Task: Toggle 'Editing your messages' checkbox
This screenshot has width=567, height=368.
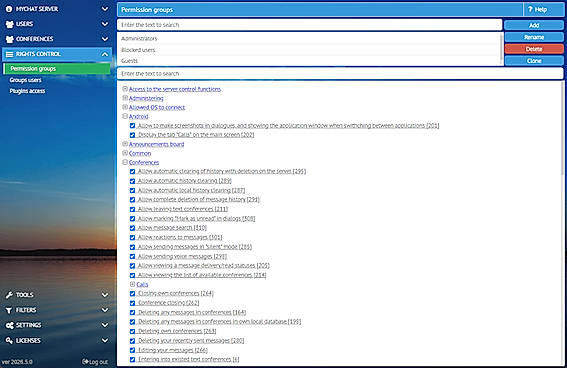Action: pos(132,350)
